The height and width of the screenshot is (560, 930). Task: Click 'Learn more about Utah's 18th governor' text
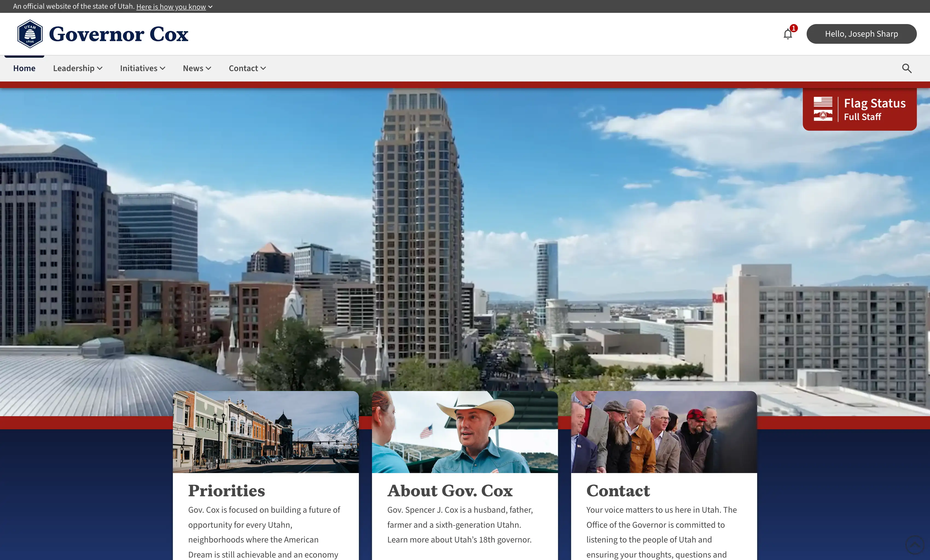pos(459,539)
